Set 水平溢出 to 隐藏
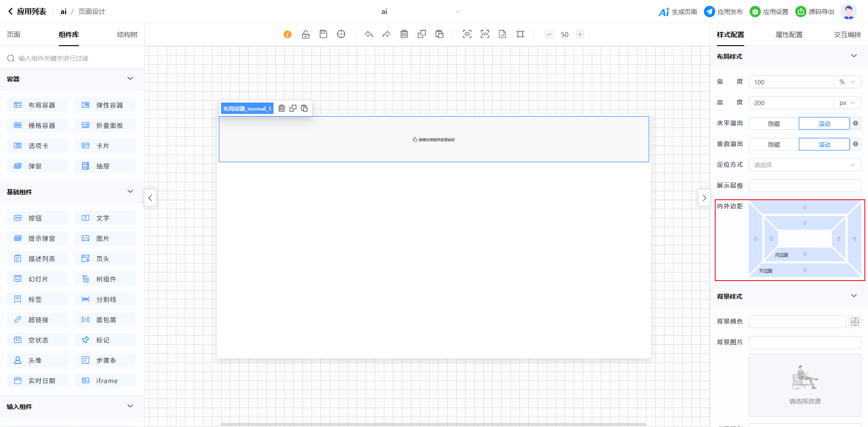868x427 pixels. tap(774, 124)
